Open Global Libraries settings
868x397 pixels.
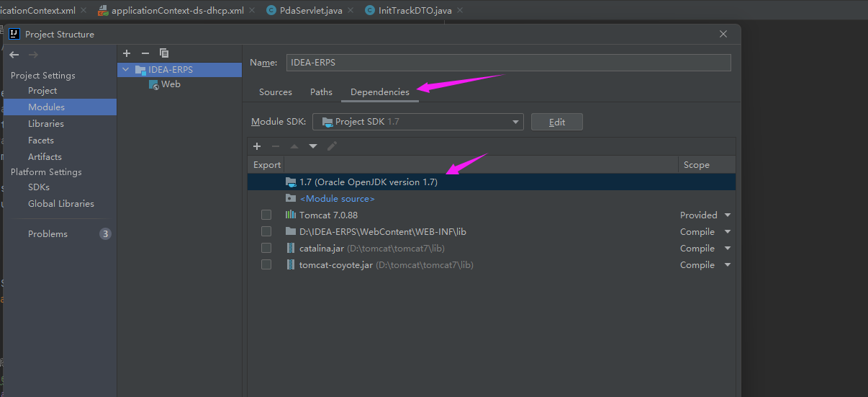coord(61,204)
